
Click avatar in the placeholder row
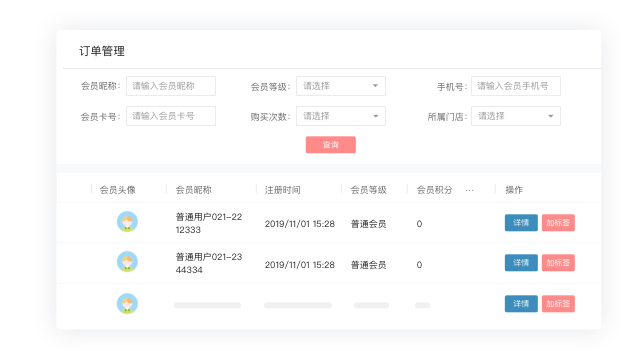pyautogui.click(x=127, y=304)
